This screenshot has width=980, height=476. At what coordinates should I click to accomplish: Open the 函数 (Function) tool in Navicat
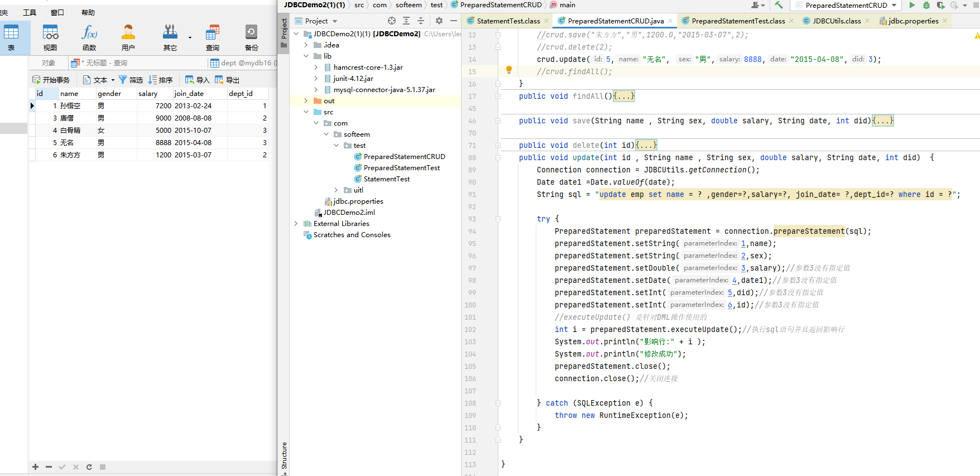tap(89, 37)
